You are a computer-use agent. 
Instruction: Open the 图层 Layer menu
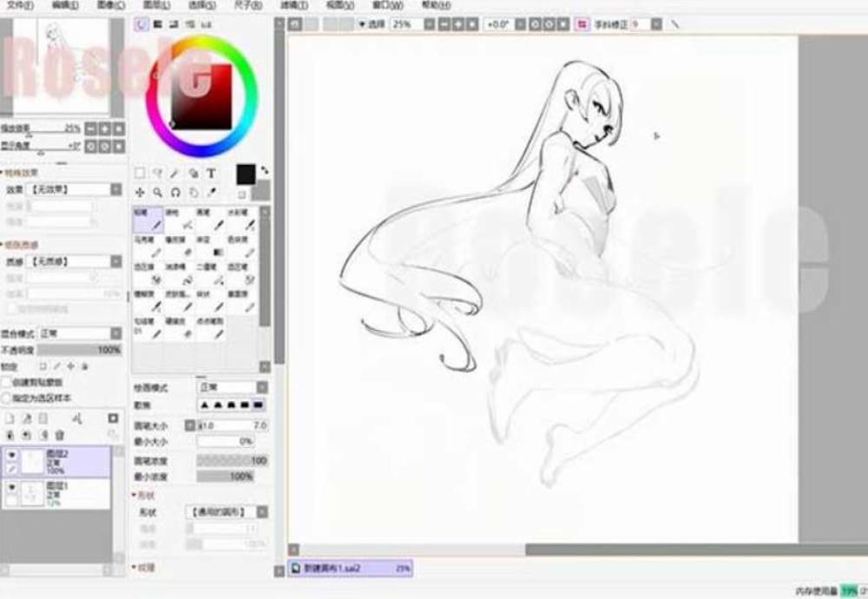156,5
